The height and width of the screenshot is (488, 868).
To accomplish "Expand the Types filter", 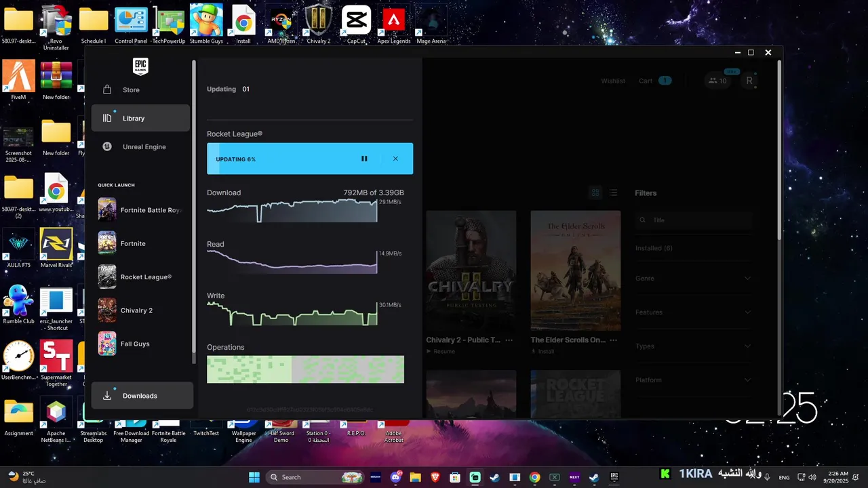I will tap(694, 346).
